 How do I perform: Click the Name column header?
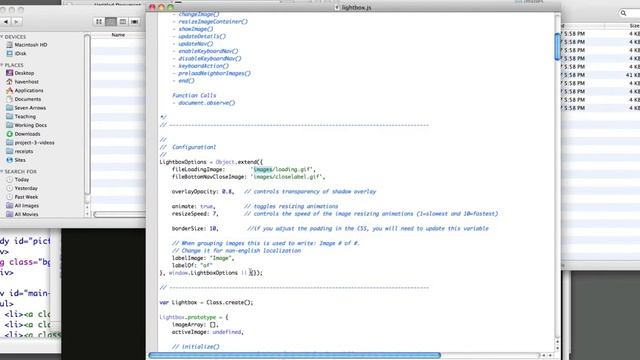(118, 35)
